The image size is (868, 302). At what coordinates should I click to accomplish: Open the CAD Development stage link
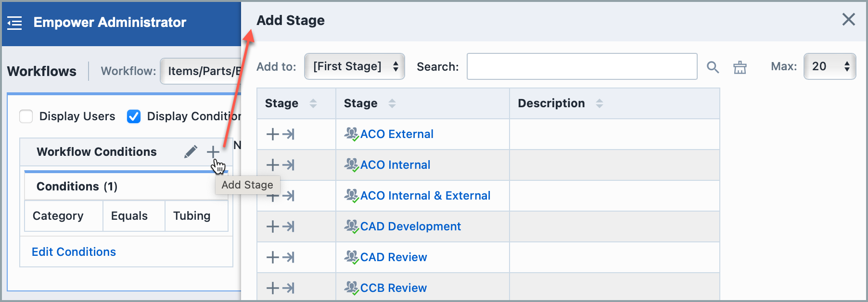410,226
